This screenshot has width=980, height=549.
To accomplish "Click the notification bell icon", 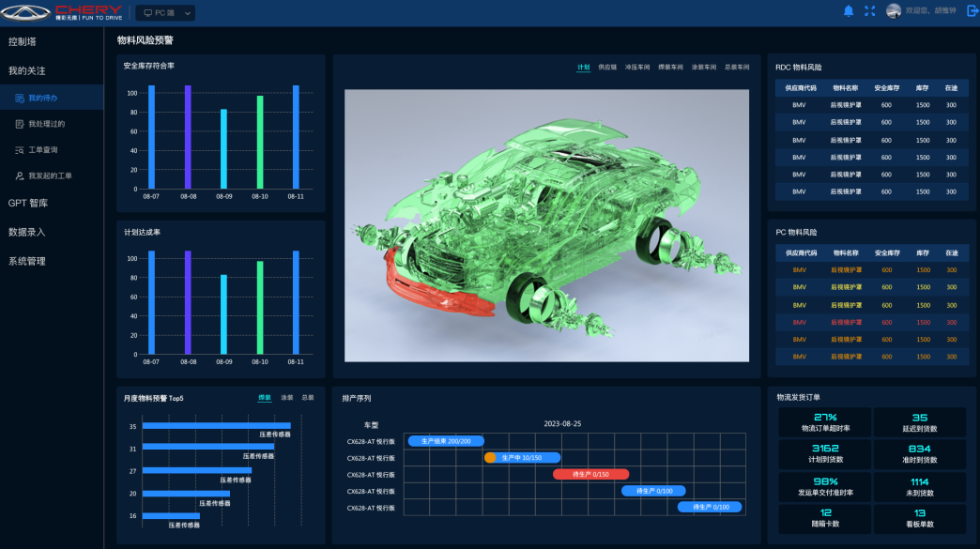I will pos(849,11).
